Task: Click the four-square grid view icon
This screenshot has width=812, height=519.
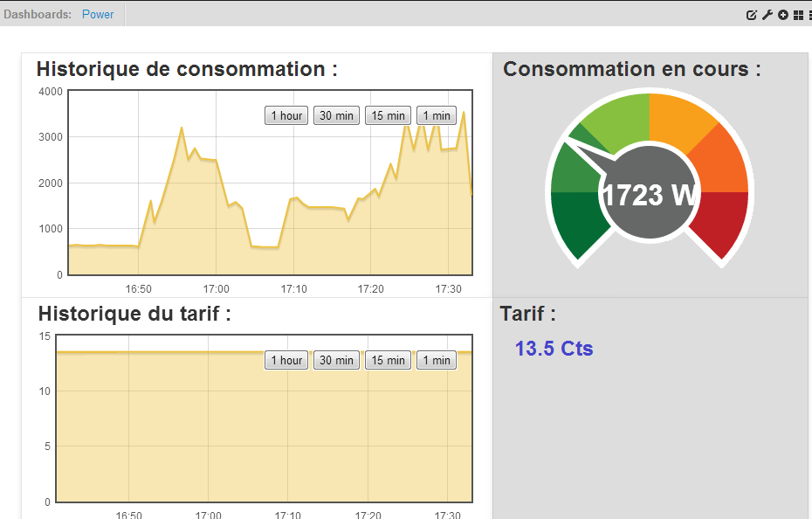Action: (798, 15)
